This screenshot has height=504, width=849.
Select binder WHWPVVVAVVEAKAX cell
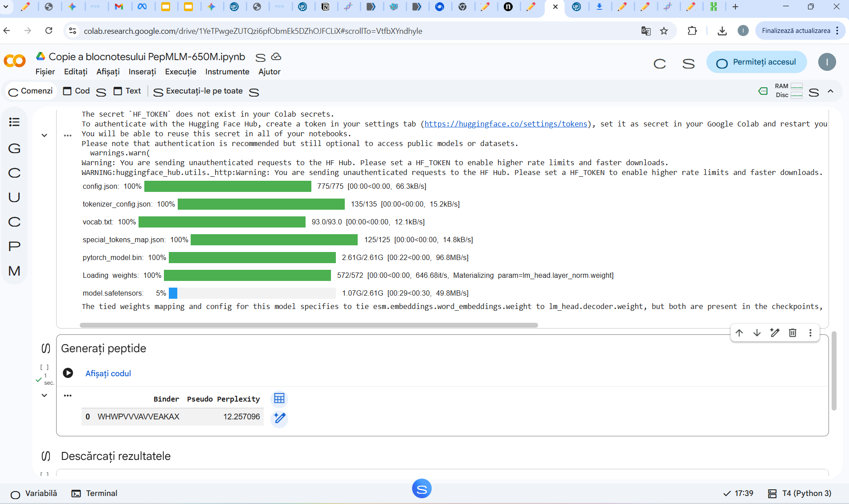pos(139,417)
